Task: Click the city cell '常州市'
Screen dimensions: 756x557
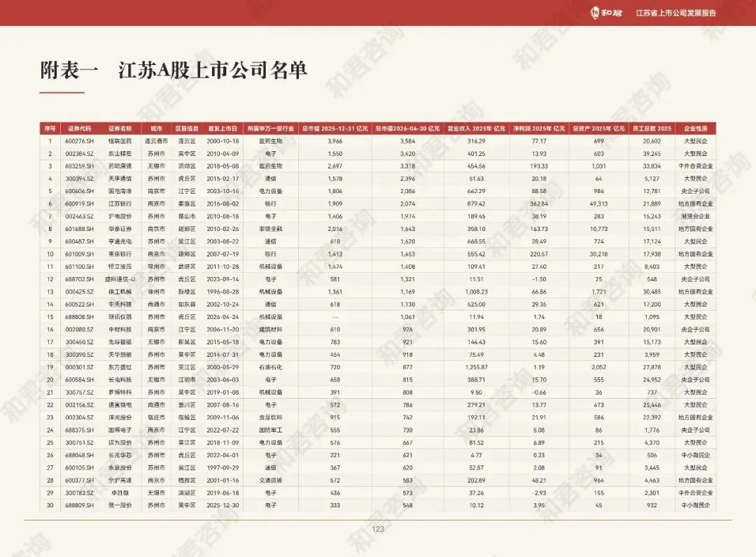Action: point(156,267)
